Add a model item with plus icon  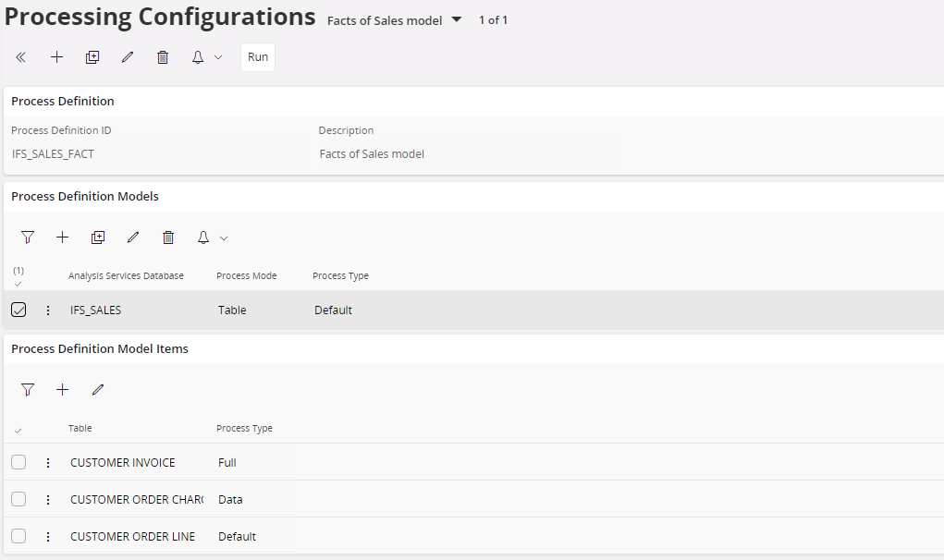tap(62, 389)
